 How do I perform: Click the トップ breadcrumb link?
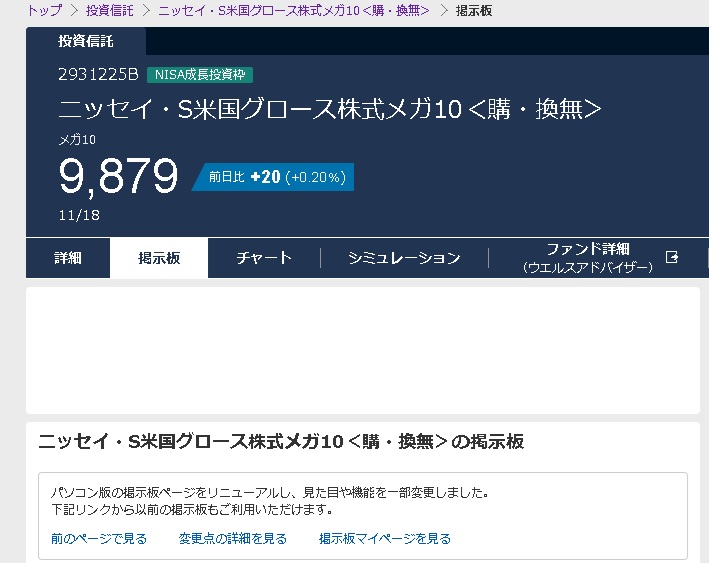tap(44, 10)
